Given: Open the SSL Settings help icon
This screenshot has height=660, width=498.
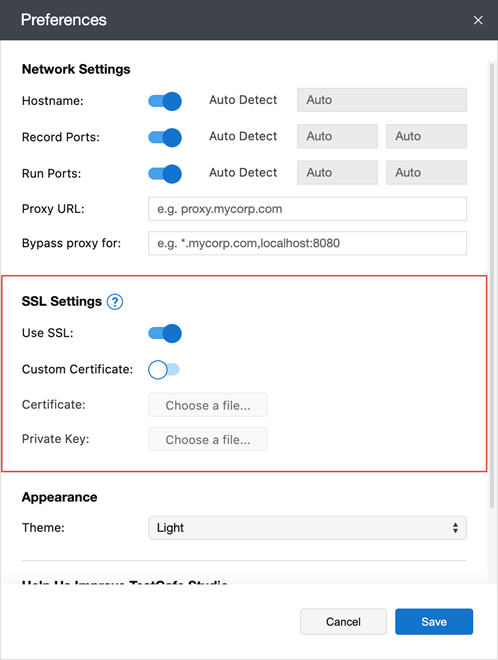Looking at the screenshot, I should click(x=115, y=302).
